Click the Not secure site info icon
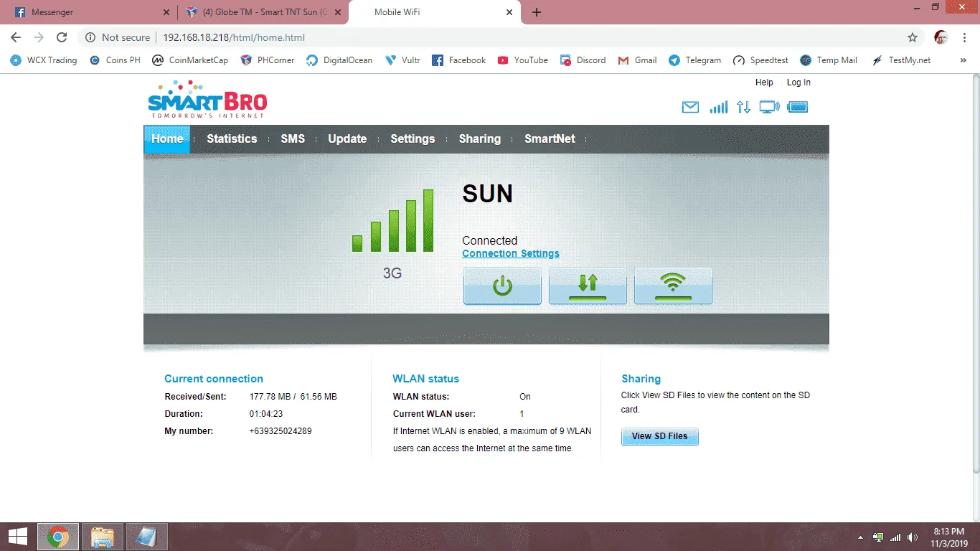 point(90,37)
